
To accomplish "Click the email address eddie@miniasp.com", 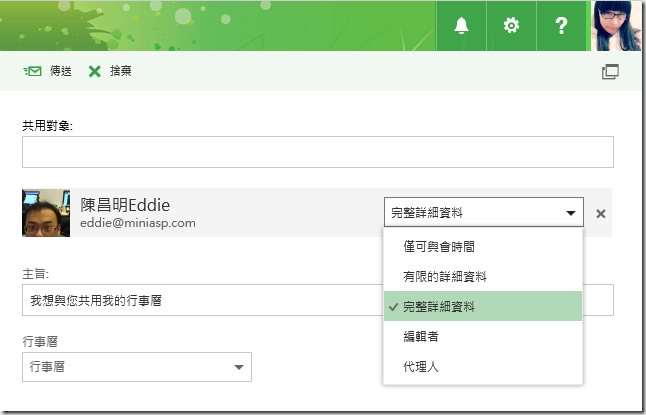I will (x=138, y=223).
